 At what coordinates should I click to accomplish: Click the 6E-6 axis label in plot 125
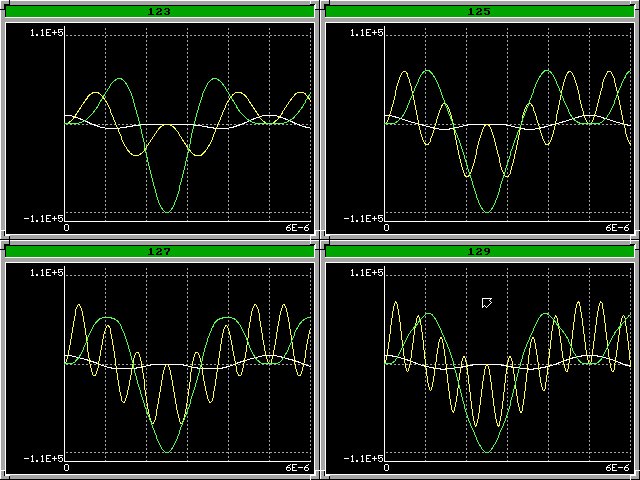coord(618,228)
